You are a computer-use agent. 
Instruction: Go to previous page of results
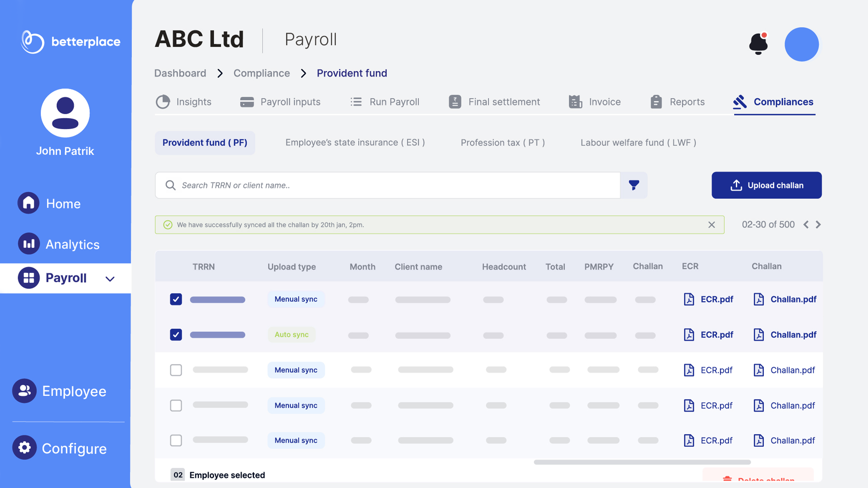pyautogui.click(x=806, y=225)
